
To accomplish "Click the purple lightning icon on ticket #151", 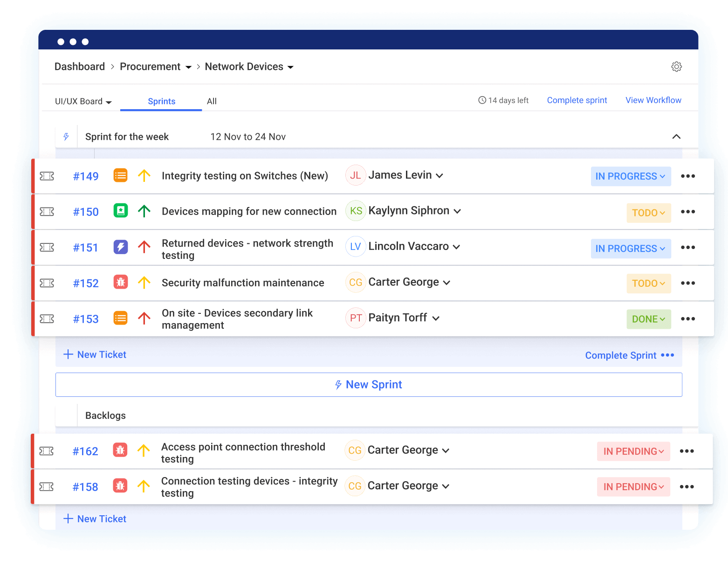I will click(121, 247).
